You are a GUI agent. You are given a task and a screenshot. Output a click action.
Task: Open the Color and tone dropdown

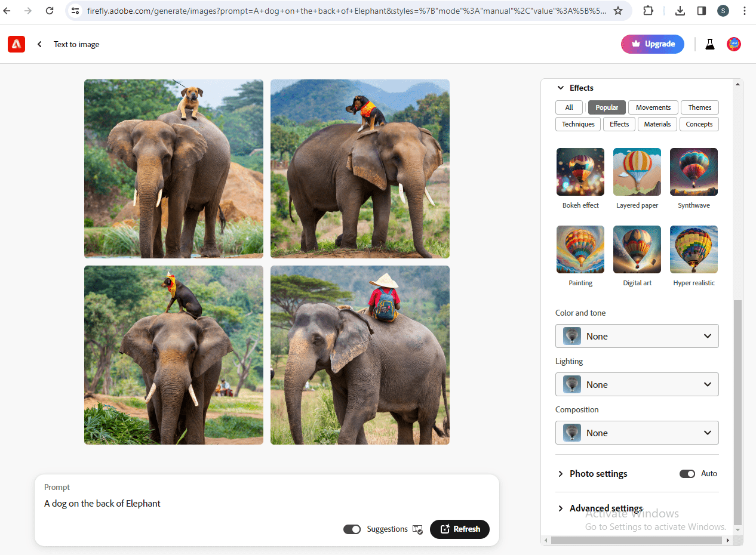point(637,336)
